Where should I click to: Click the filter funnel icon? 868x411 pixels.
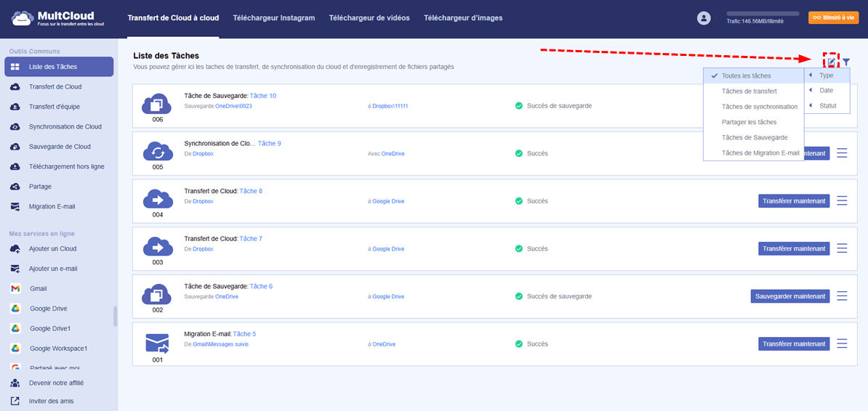pyautogui.click(x=846, y=62)
